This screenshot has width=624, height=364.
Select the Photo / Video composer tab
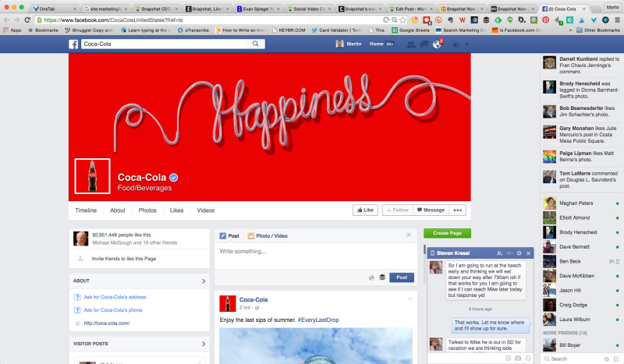coord(268,236)
